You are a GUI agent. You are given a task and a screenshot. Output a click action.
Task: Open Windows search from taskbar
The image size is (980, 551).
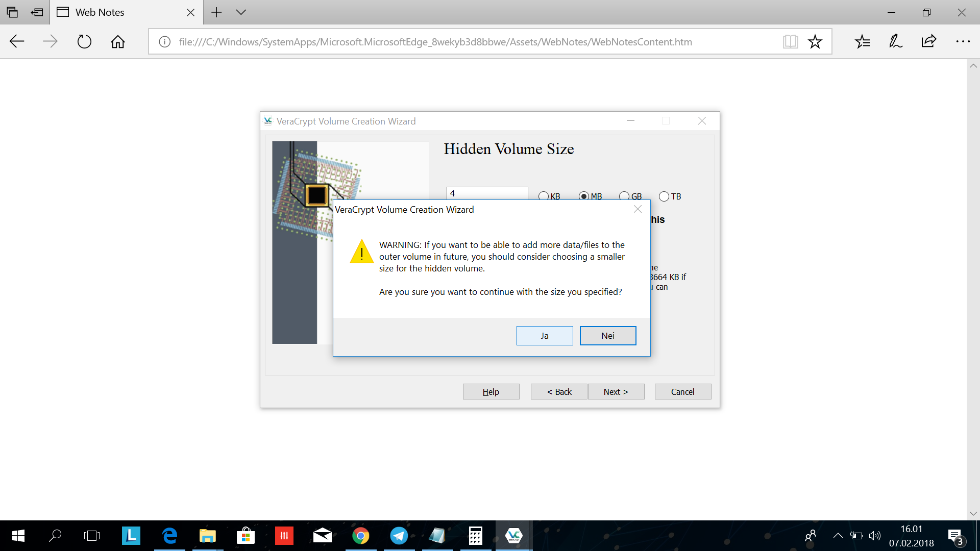(x=55, y=536)
